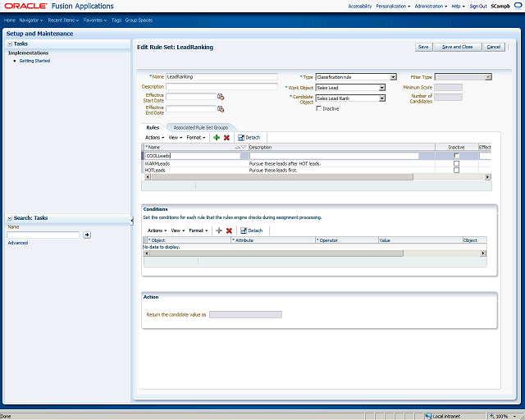The height and width of the screenshot is (420, 525).
Task: Open the Navigator menu
Action: pos(31,20)
